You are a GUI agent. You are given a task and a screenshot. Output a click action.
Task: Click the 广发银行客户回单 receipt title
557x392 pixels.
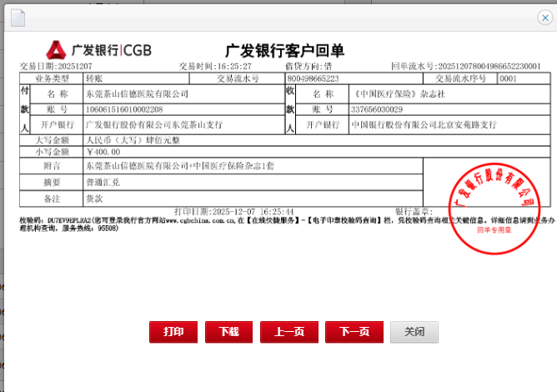[284, 51]
